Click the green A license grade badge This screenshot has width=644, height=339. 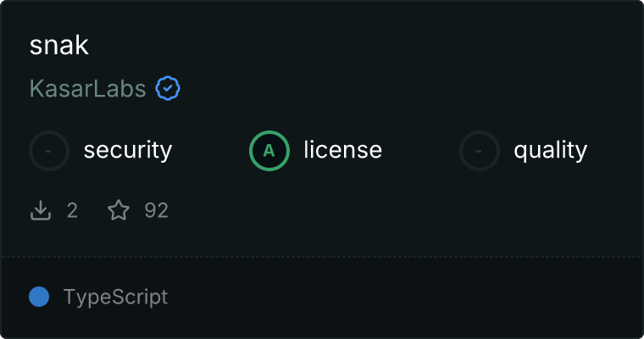point(269,151)
